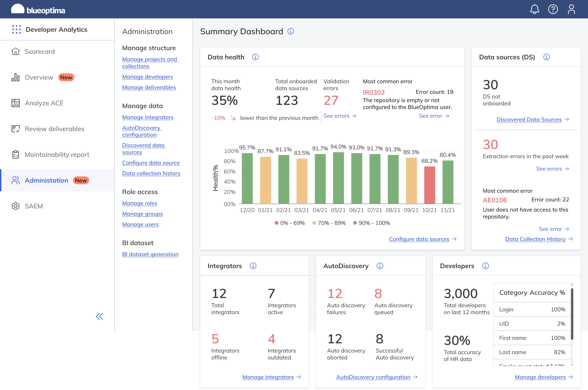The width and height of the screenshot is (588, 390).
Task: Open Manage deliverables link
Action: tap(149, 87)
